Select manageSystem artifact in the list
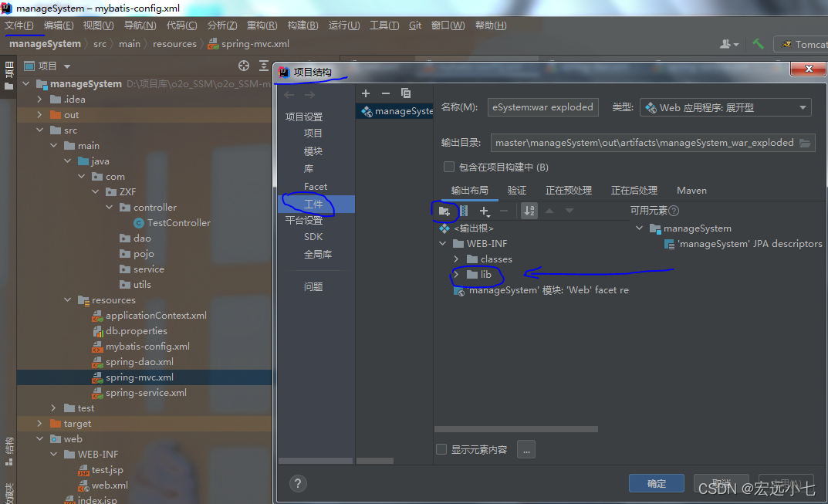This screenshot has width=828, height=504. (x=395, y=111)
